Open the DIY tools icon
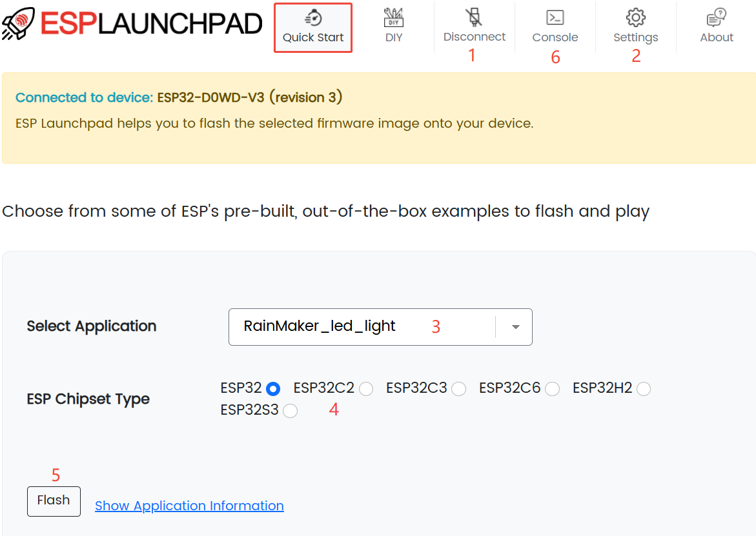This screenshot has width=756, height=536. click(394, 17)
